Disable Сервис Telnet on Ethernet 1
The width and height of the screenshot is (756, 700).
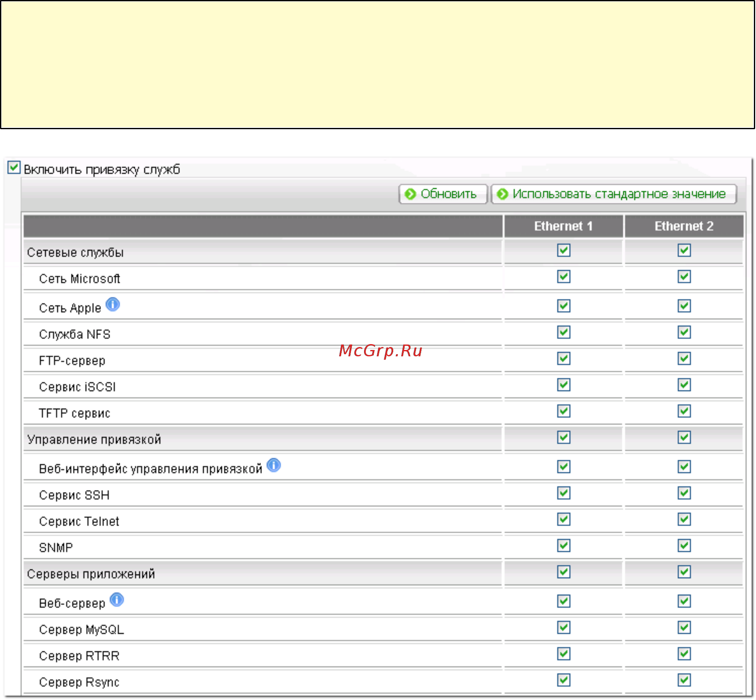[564, 519]
